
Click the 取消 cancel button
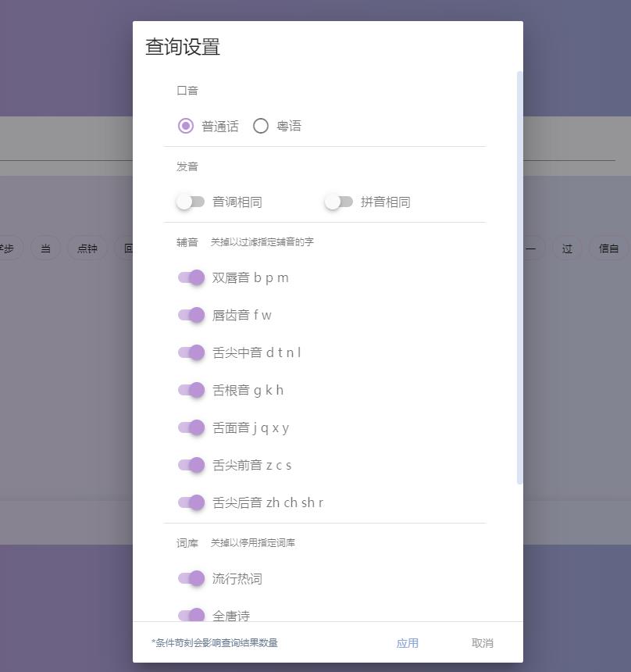pyautogui.click(x=482, y=642)
